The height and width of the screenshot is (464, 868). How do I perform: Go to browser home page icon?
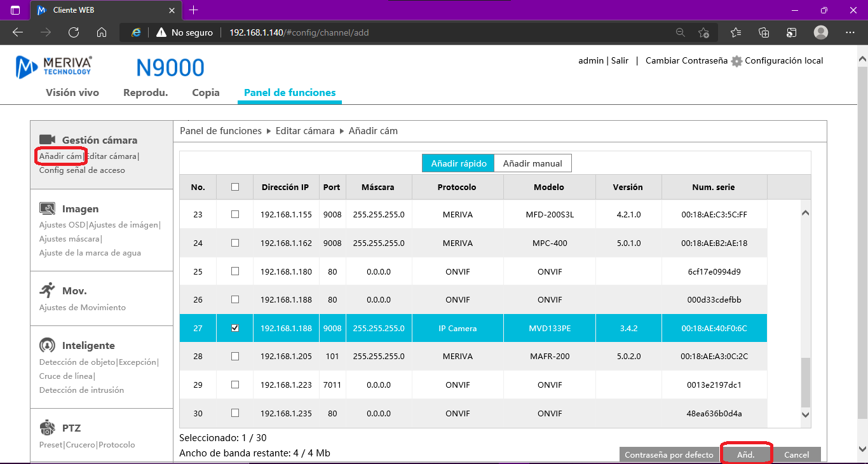(x=102, y=32)
